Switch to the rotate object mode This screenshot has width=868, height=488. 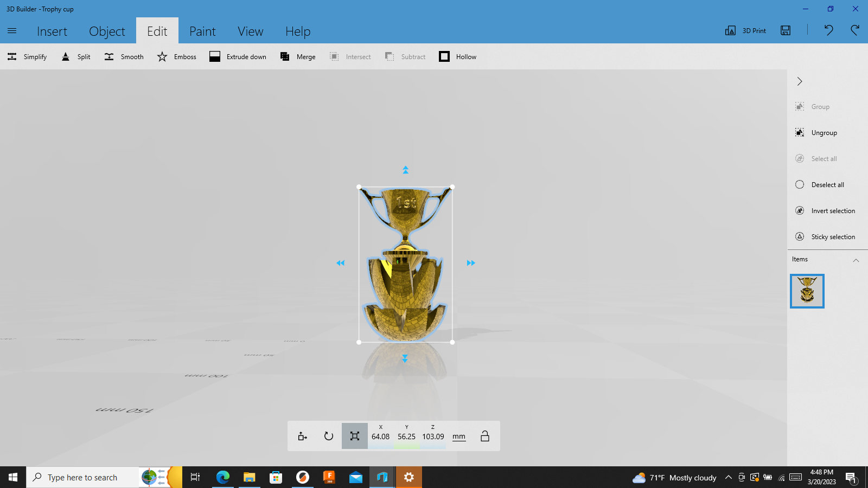coord(328,436)
